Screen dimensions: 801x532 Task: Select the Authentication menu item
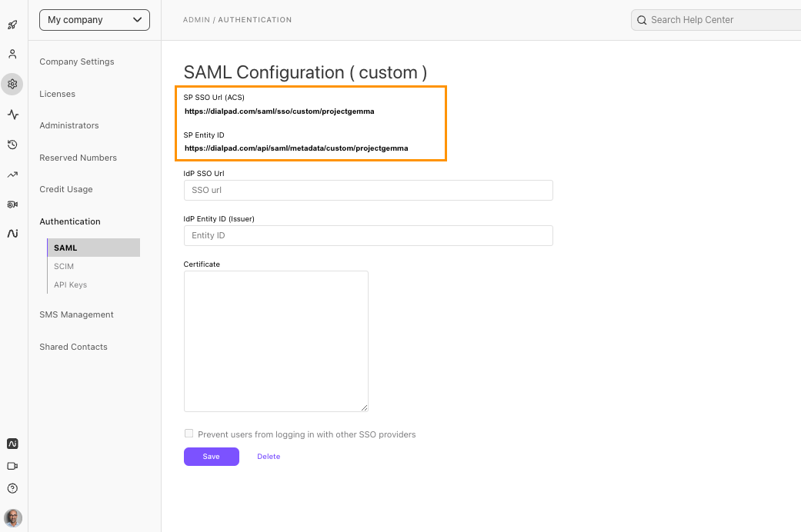(x=70, y=221)
